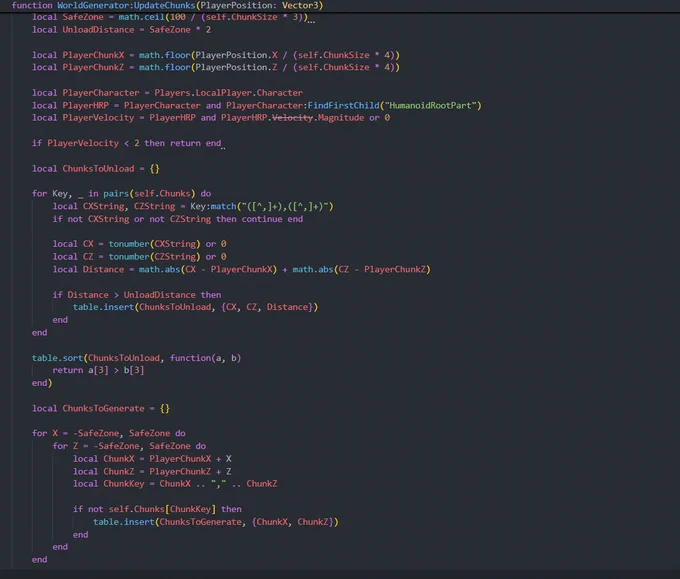The height and width of the screenshot is (579, 680).
Task: Click the 'local PlayerCharacter = Players.LocalPlayer.Character' line
Action: (167, 93)
